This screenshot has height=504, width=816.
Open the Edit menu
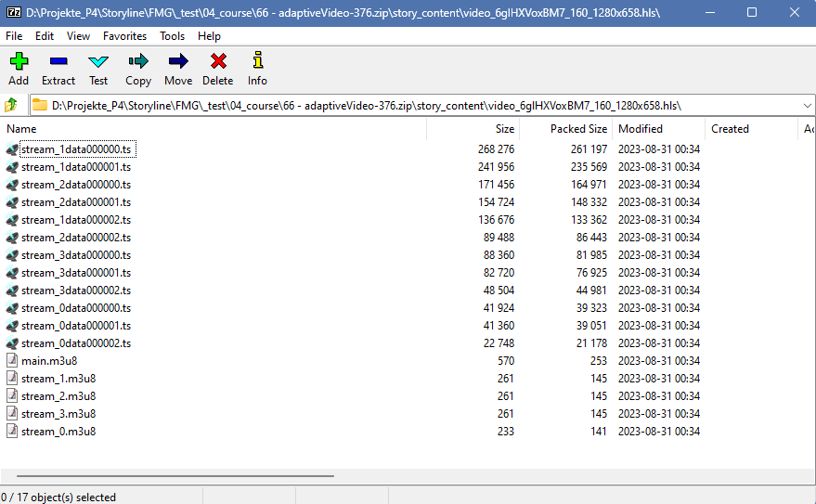coord(45,36)
